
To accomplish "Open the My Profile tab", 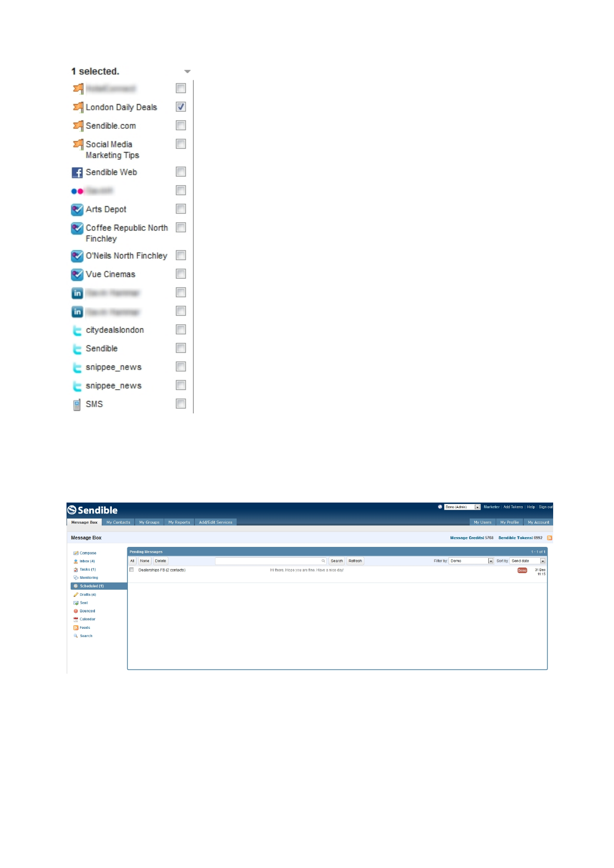I will [510, 522].
